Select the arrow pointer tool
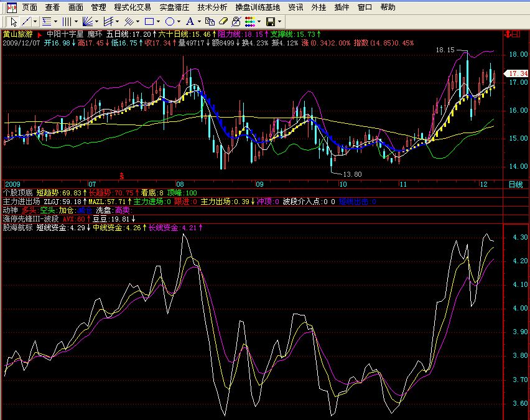Viewport: 530px width, 420px height. click(14, 21)
